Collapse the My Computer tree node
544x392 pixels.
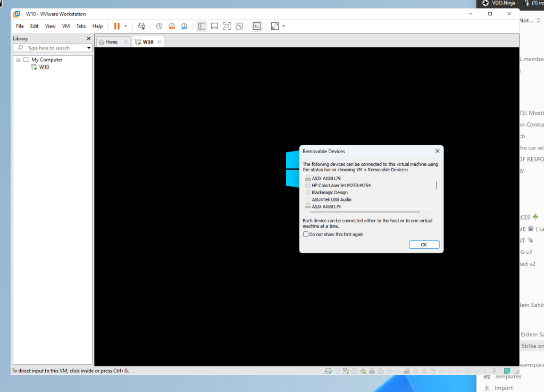pyautogui.click(x=19, y=60)
